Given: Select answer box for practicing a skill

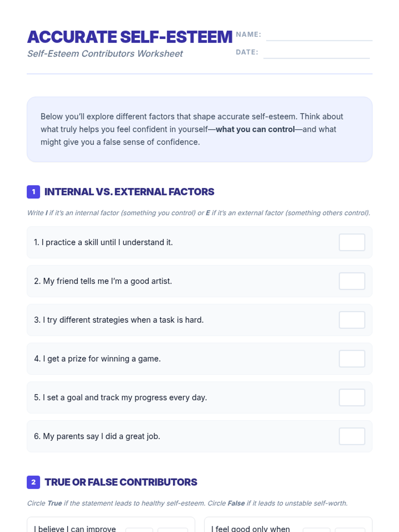Looking at the screenshot, I should pyautogui.click(x=352, y=242).
